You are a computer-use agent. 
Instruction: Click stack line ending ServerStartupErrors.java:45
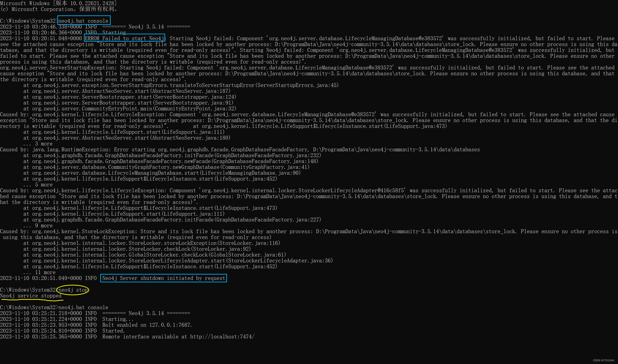tap(181, 85)
